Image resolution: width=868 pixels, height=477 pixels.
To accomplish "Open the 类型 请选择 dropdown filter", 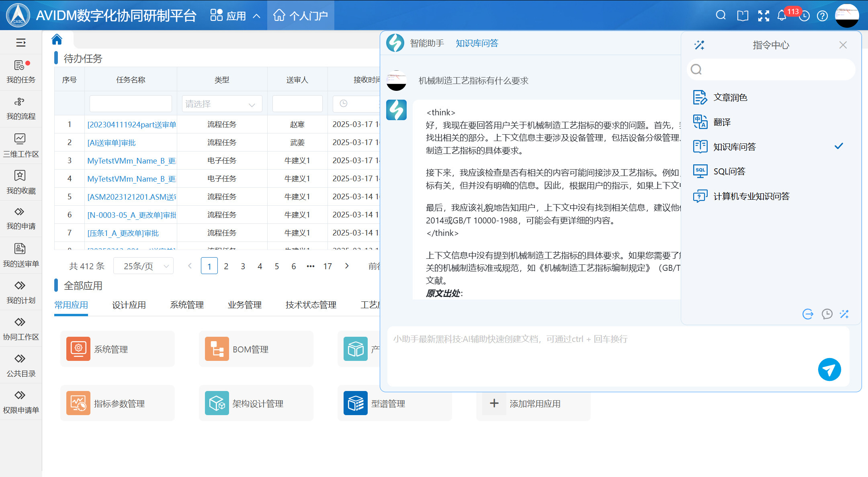I will tap(221, 104).
